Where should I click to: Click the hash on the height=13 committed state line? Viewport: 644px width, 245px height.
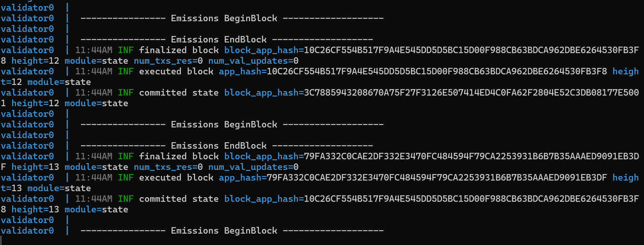tap(472, 199)
